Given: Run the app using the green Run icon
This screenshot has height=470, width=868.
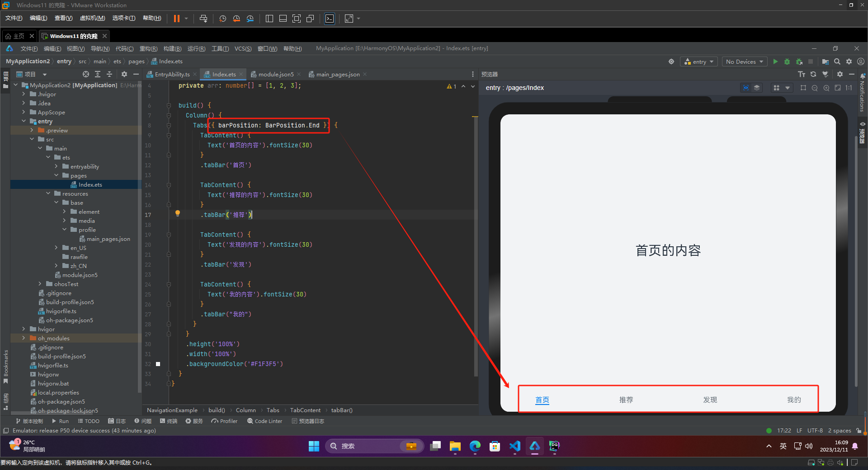Looking at the screenshot, I should point(775,61).
